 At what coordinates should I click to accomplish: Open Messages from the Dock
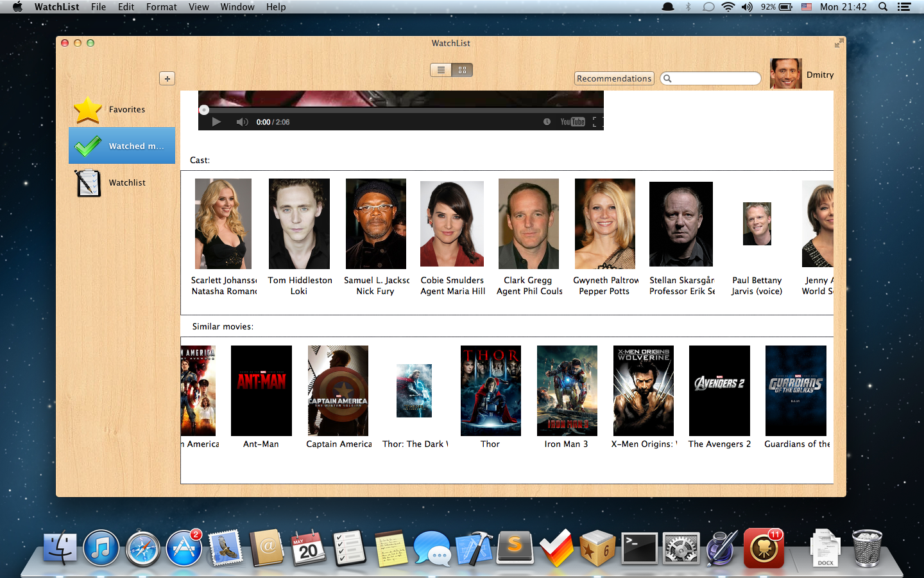(432, 549)
